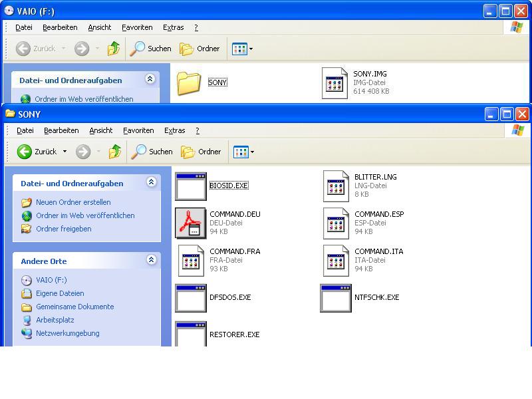This screenshot has height=399, width=532.
Task: Click the Ordner freigeben icon
Action: [x=27, y=229]
